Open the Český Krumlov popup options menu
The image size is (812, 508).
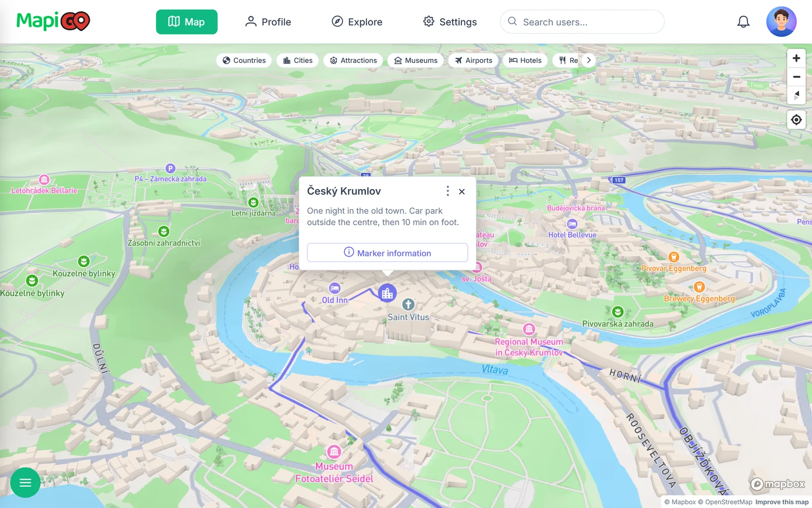pyautogui.click(x=447, y=191)
